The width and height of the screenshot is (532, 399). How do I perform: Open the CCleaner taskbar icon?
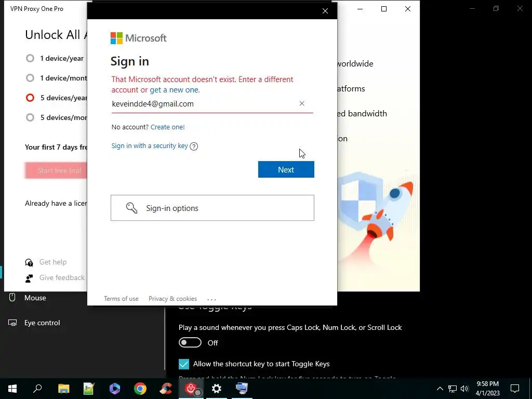(x=166, y=389)
